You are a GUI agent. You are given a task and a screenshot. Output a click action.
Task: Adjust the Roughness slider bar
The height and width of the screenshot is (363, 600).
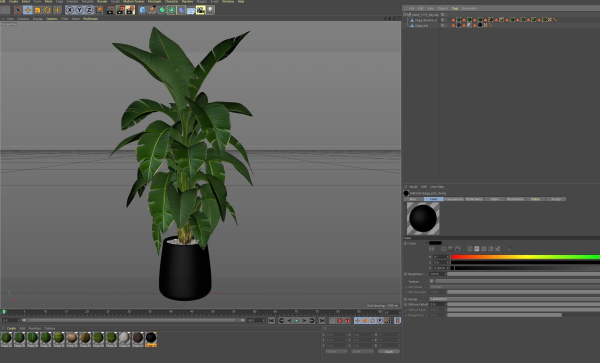[x=505, y=315]
